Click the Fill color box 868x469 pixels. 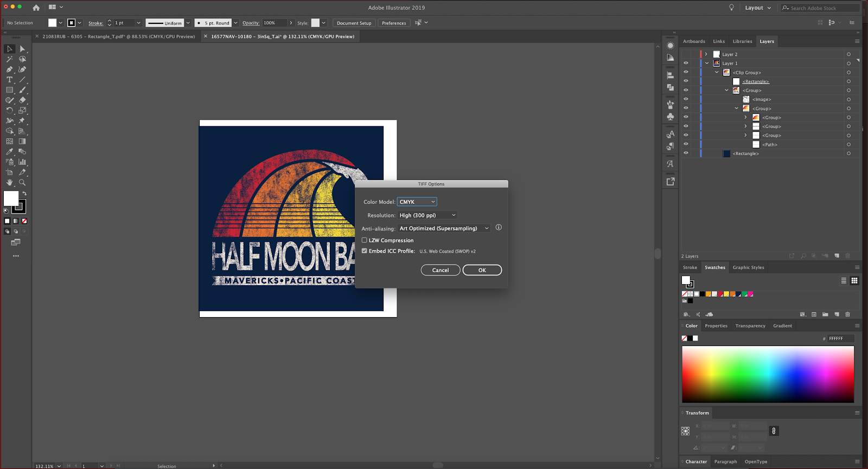(11, 198)
